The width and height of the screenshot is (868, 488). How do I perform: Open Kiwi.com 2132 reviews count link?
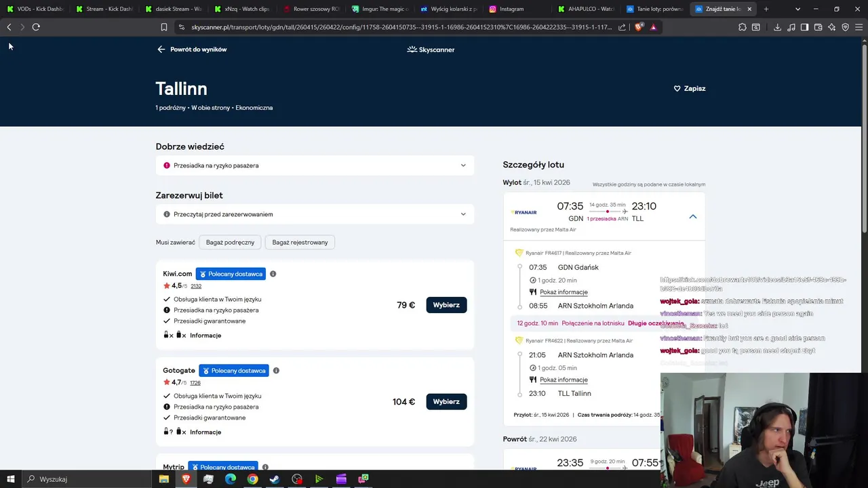[196, 286]
